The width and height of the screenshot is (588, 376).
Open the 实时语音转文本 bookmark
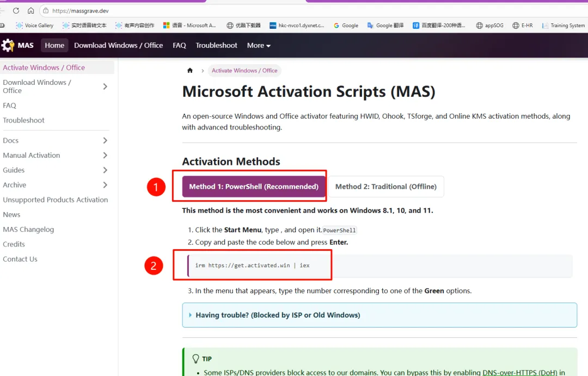coord(84,26)
